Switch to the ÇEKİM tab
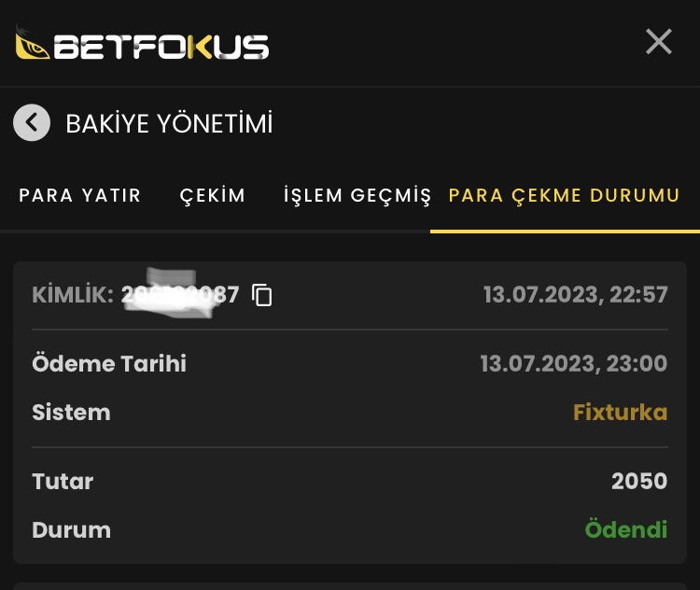The height and width of the screenshot is (590, 700). point(213,196)
